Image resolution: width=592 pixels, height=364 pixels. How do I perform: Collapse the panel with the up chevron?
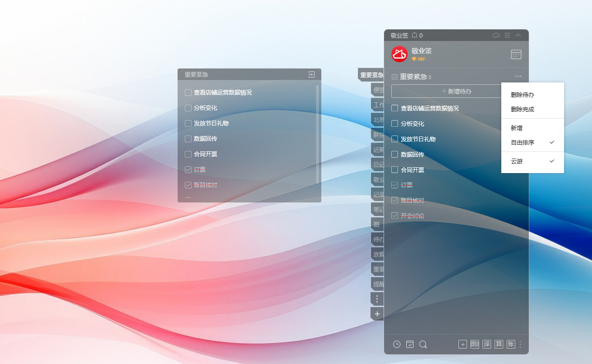click(x=518, y=35)
